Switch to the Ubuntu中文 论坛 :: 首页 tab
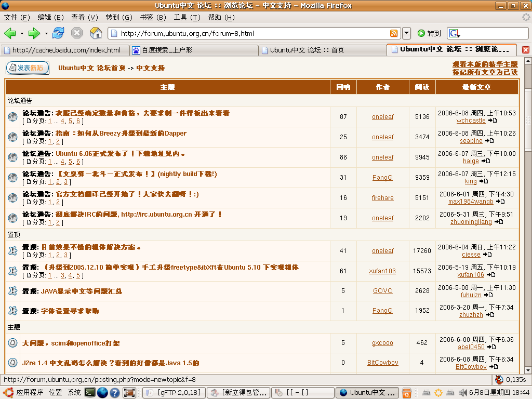532x399 pixels. click(322, 50)
